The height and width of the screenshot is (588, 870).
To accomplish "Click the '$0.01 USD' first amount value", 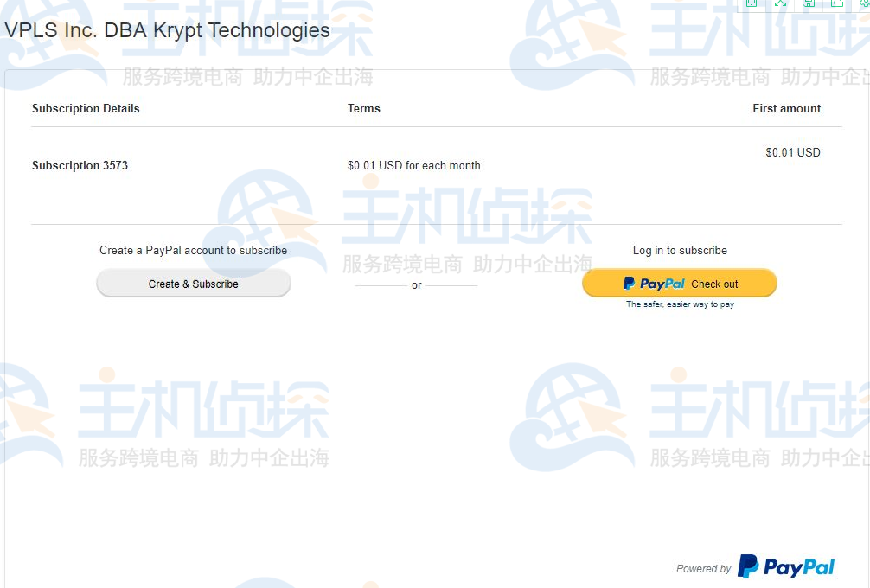I will click(793, 152).
